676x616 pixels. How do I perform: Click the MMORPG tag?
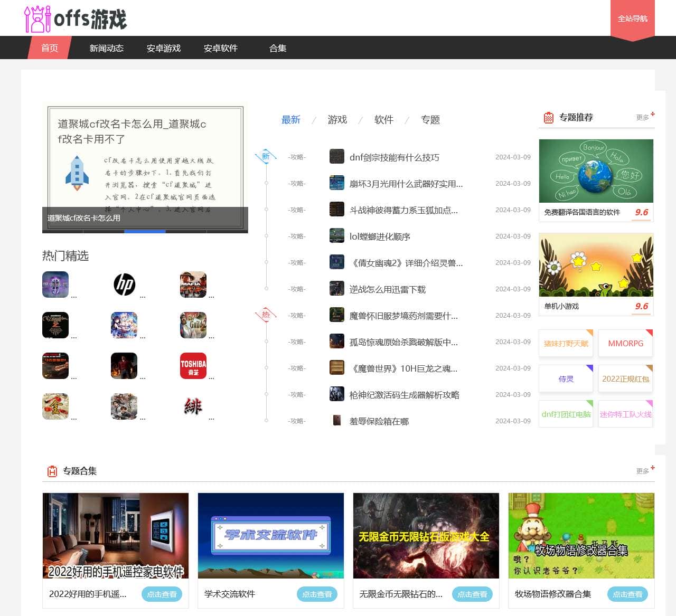pos(625,344)
